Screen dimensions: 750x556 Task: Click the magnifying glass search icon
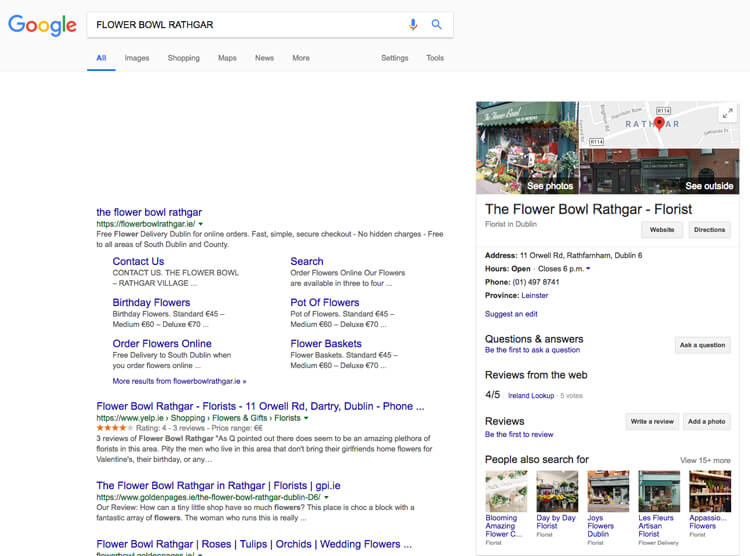pos(436,24)
